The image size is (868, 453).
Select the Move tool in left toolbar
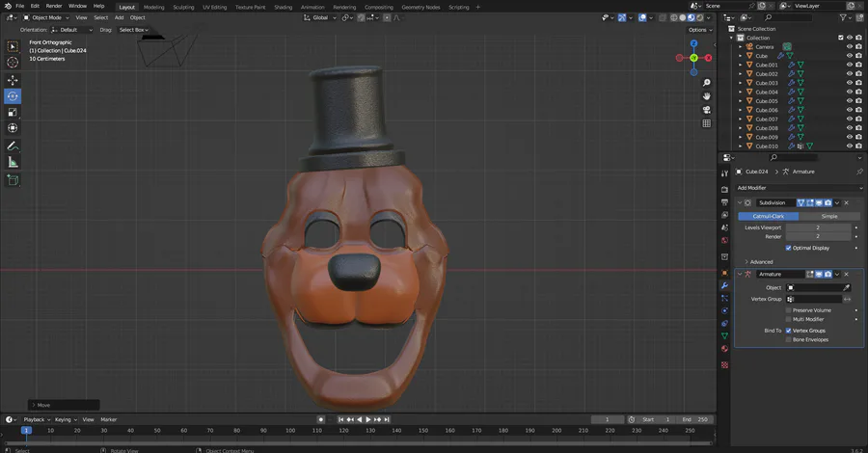[x=13, y=80]
